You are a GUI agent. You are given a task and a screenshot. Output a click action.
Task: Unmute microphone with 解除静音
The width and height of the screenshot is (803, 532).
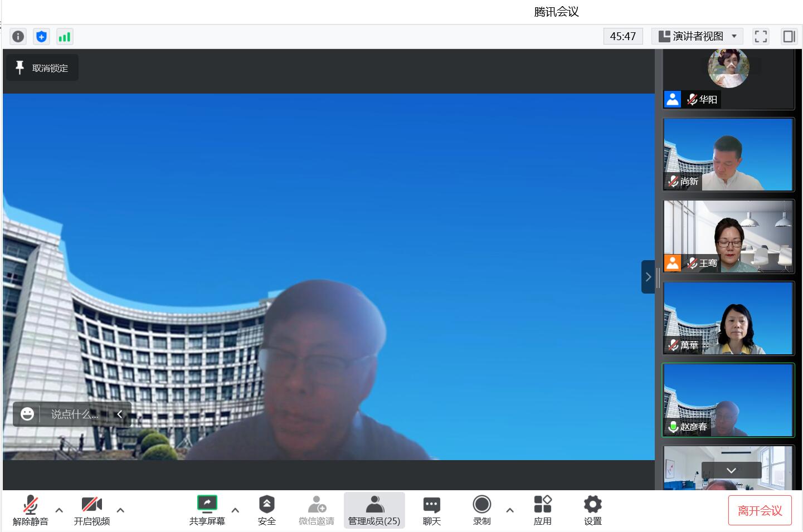coord(30,510)
